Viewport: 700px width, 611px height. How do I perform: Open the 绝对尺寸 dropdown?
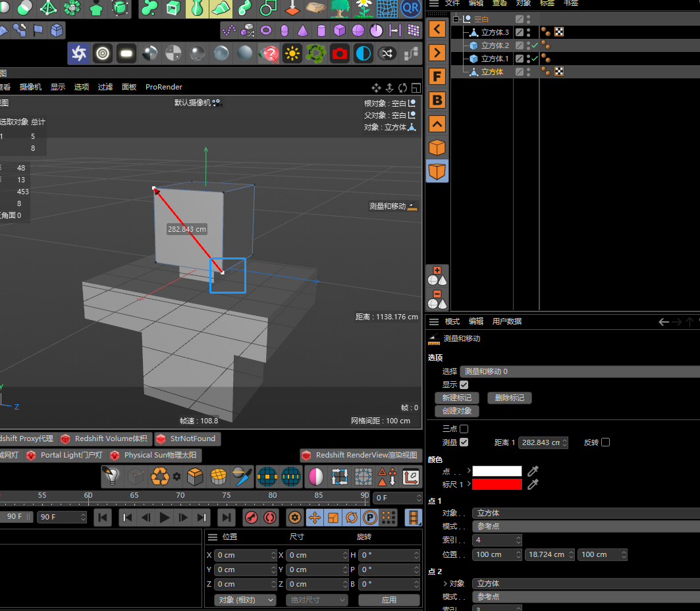[x=317, y=600]
